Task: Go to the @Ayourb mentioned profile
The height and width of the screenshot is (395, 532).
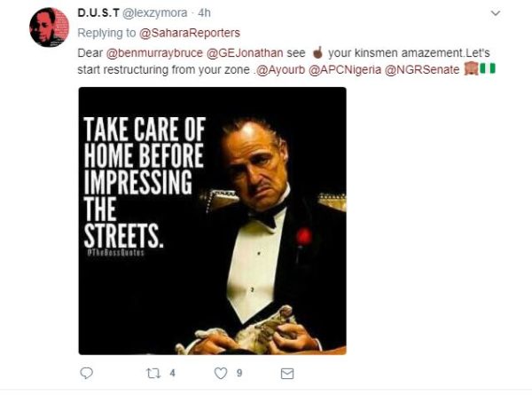Action: (x=280, y=69)
